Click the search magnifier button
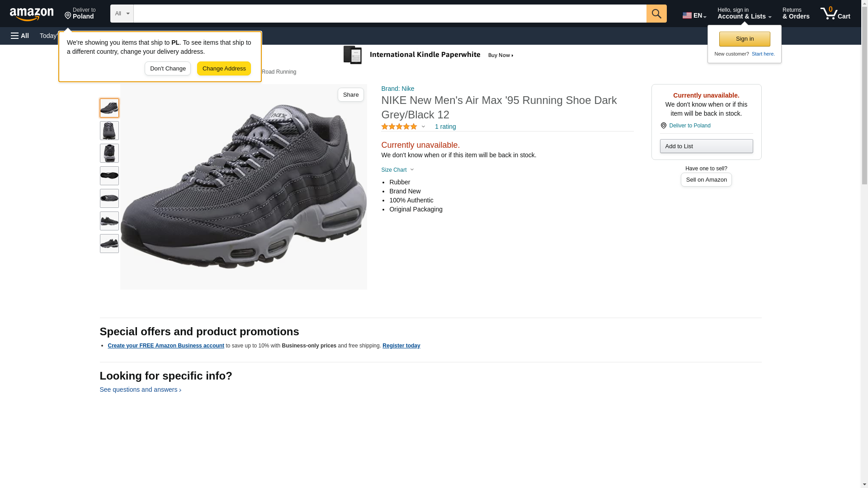 (x=656, y=14)
